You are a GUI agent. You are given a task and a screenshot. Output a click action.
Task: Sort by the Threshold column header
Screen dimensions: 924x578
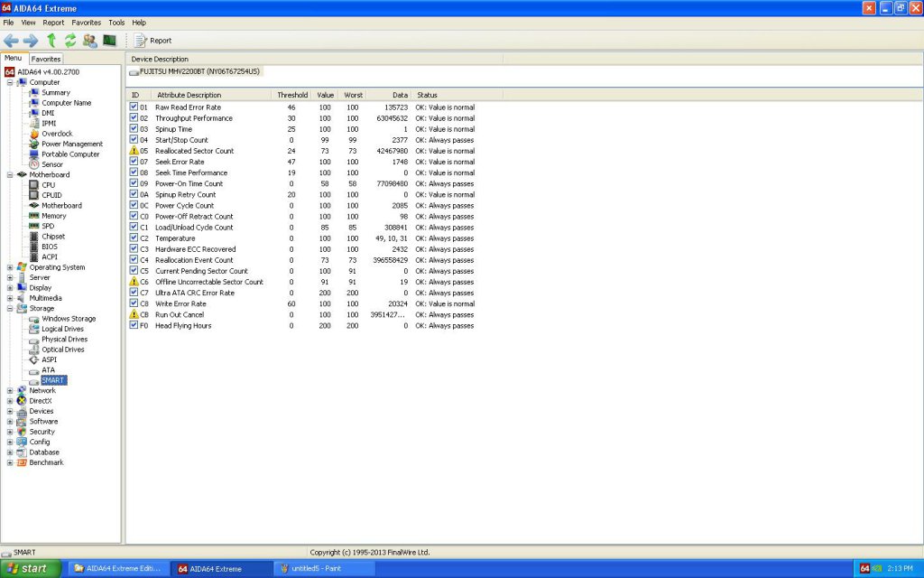click(x=292, y=95)
